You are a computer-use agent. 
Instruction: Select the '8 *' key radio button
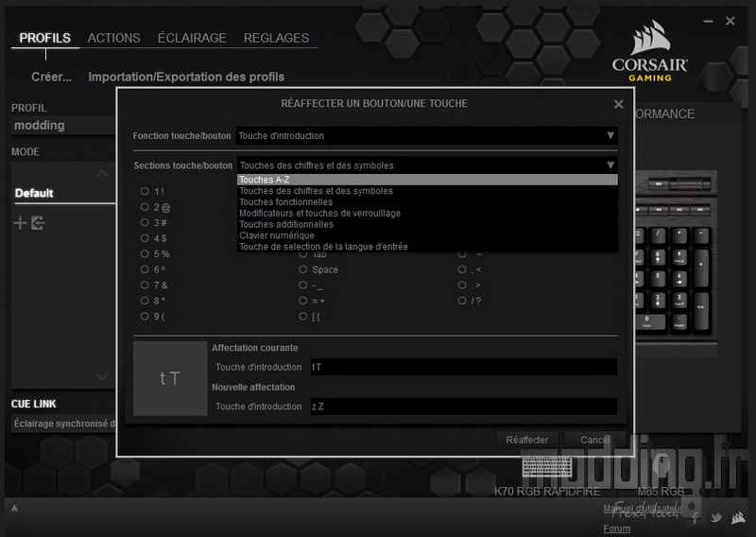145,301
